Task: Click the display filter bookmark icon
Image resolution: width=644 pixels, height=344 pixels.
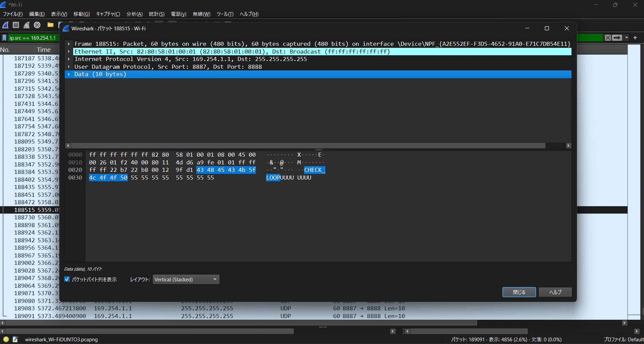Action: tap(4, 38)
